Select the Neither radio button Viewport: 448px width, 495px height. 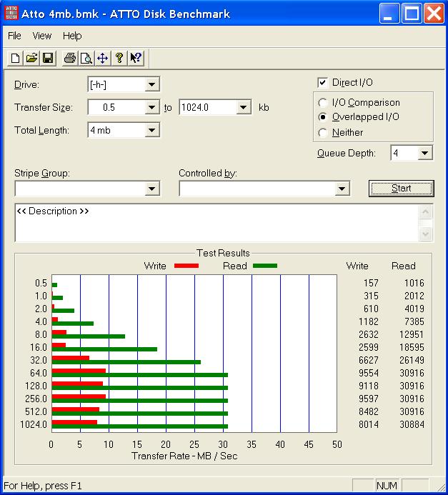(x=322, y=133)
